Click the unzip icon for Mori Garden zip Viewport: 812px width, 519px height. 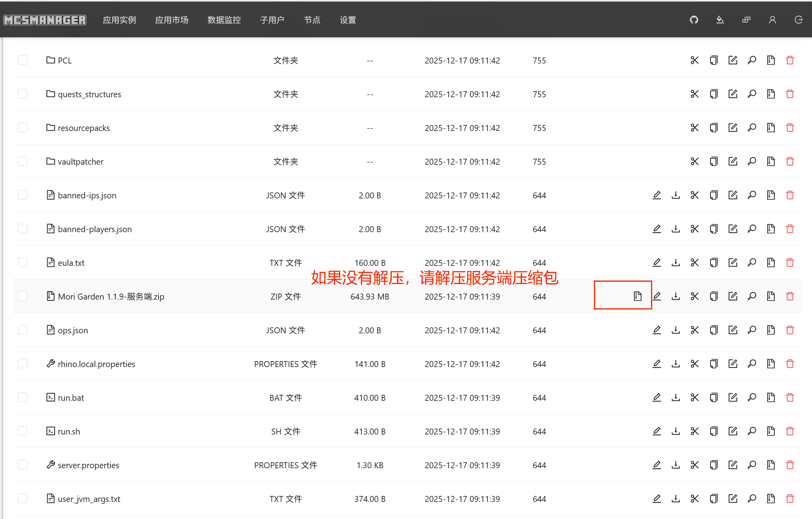pos(637,296)
